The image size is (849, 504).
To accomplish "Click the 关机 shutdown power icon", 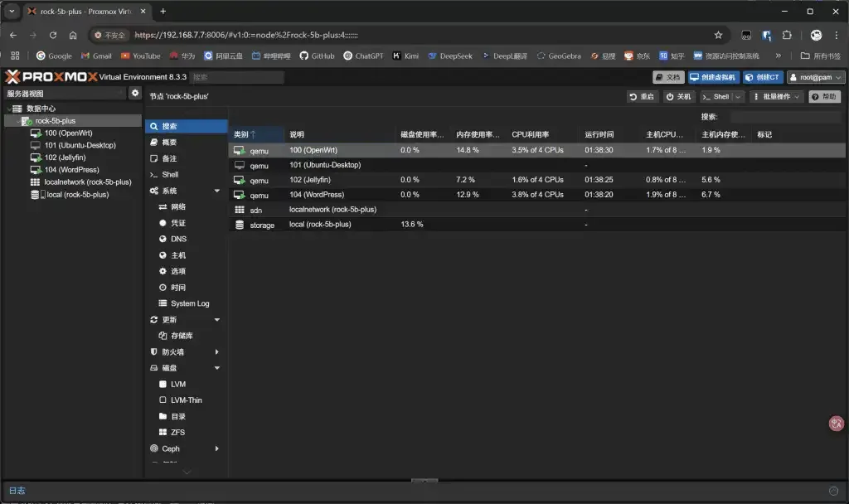I will pos(678,96).
